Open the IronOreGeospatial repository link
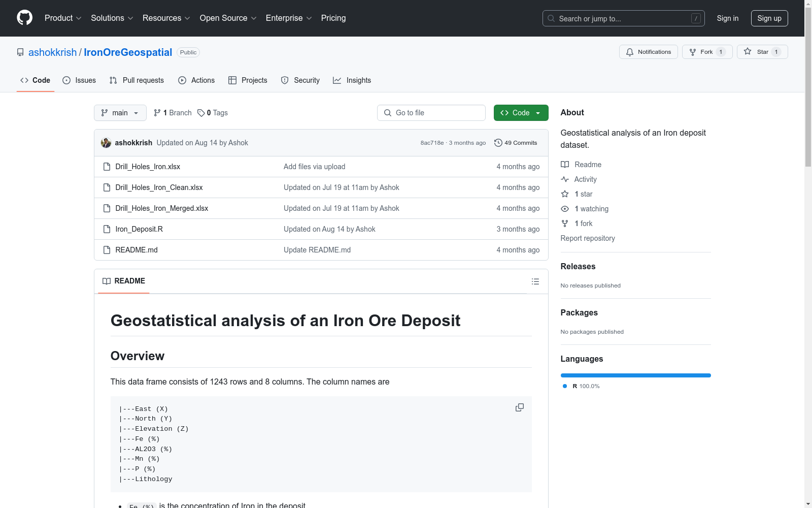812x508 pixels. pos(128,52)
